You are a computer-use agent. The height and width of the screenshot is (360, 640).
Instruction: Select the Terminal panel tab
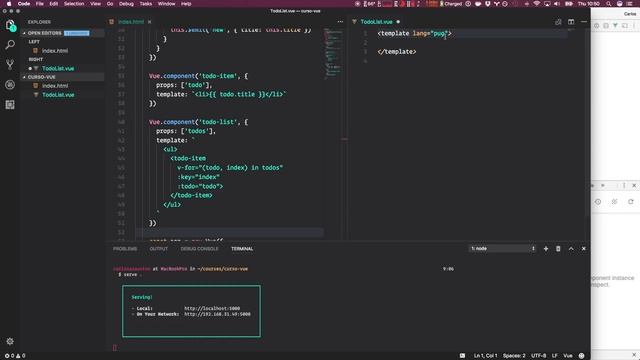point(242,249)
